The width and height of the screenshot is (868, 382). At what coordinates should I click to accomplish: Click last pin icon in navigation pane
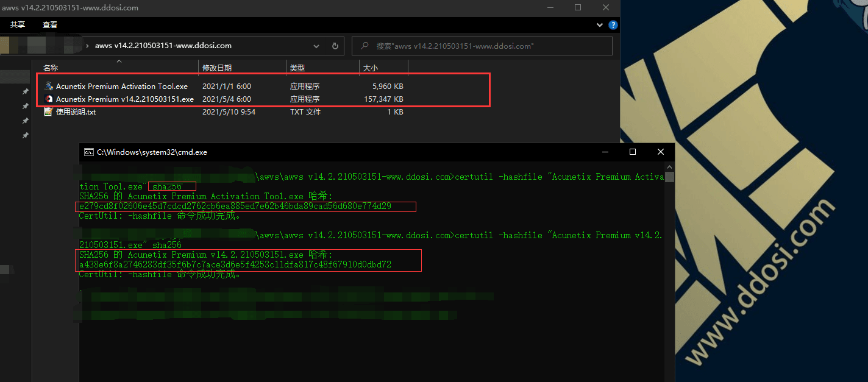25,135
